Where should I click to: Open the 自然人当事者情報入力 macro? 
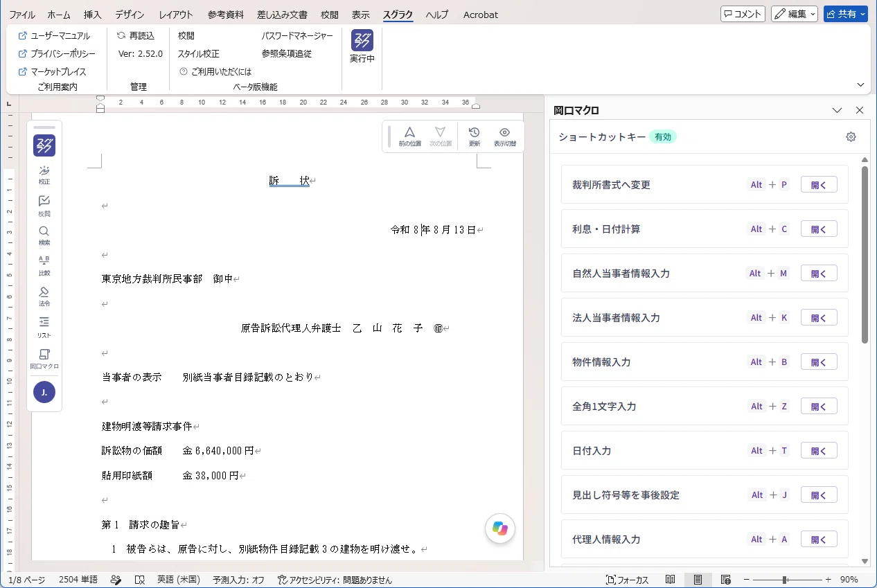click(x=819, y=274)
